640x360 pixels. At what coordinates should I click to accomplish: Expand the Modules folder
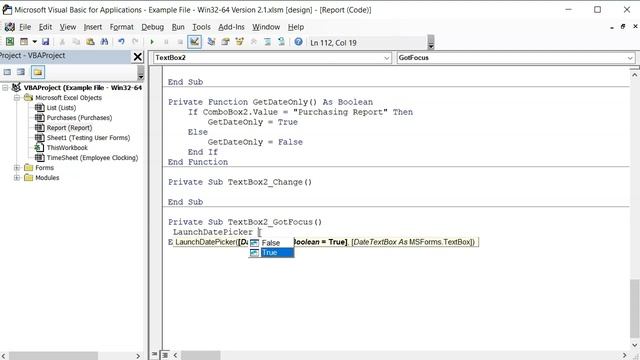point(17,178)
